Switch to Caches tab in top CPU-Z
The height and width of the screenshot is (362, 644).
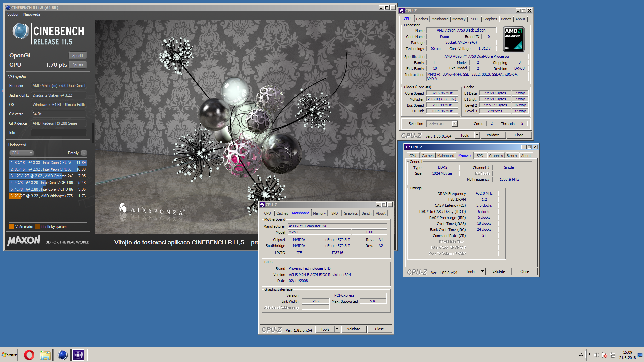pos(422,19)
